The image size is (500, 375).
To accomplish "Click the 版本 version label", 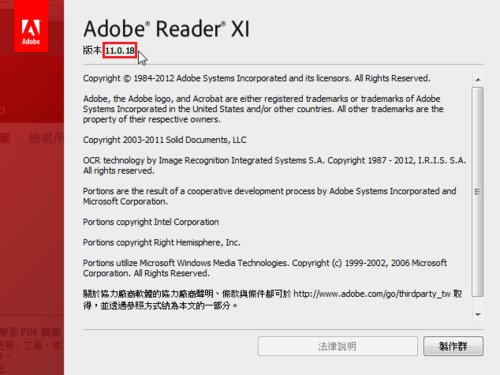I will point(92,50).
